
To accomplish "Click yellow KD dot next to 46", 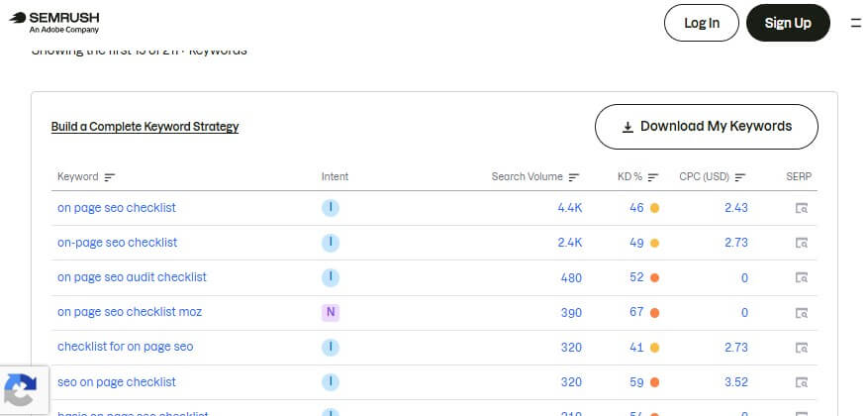I will tap(654, 208).
